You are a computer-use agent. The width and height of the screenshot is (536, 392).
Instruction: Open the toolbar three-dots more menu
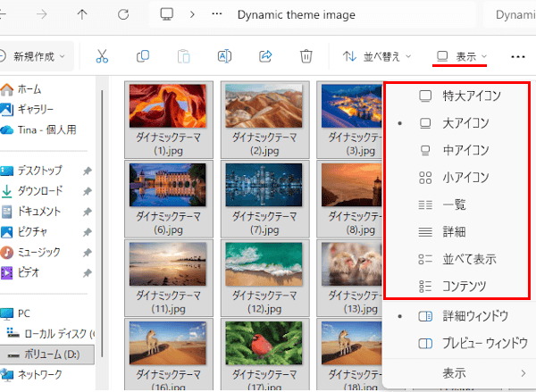click(518, 57)
